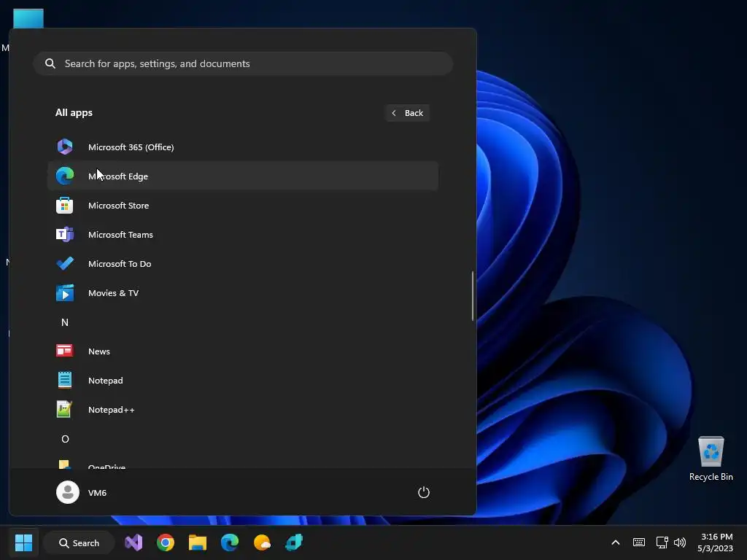
Task: Open the touch keyboard tray icon
Action: 639,542
